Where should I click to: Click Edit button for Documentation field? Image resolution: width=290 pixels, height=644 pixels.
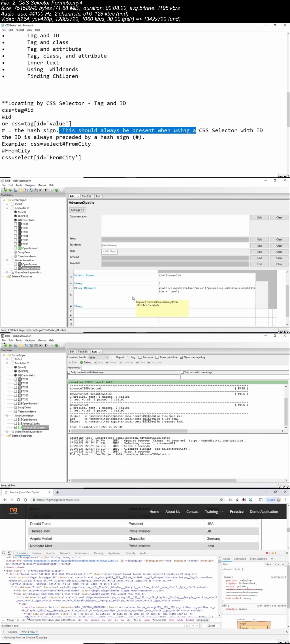[x=259, y=217]
